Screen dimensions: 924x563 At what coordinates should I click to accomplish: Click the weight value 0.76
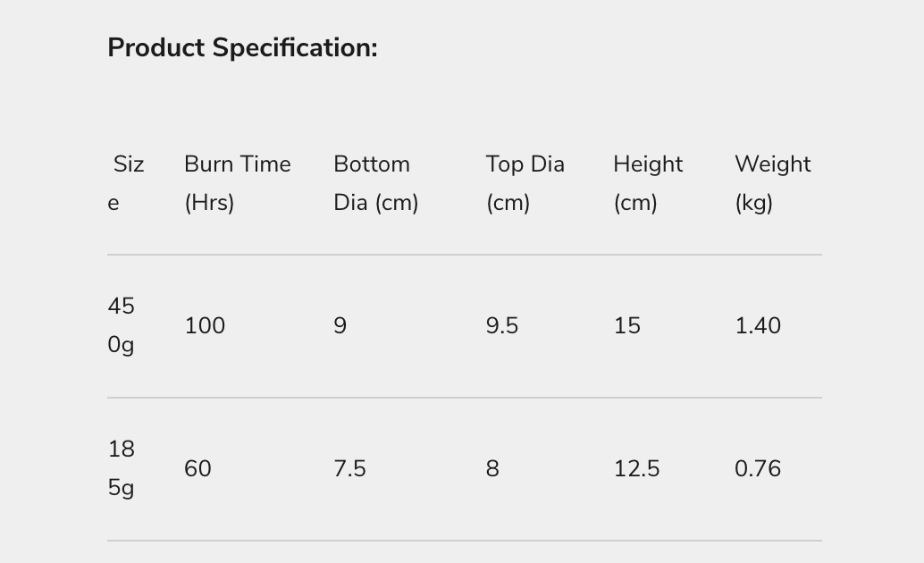(x=757, y=469)
